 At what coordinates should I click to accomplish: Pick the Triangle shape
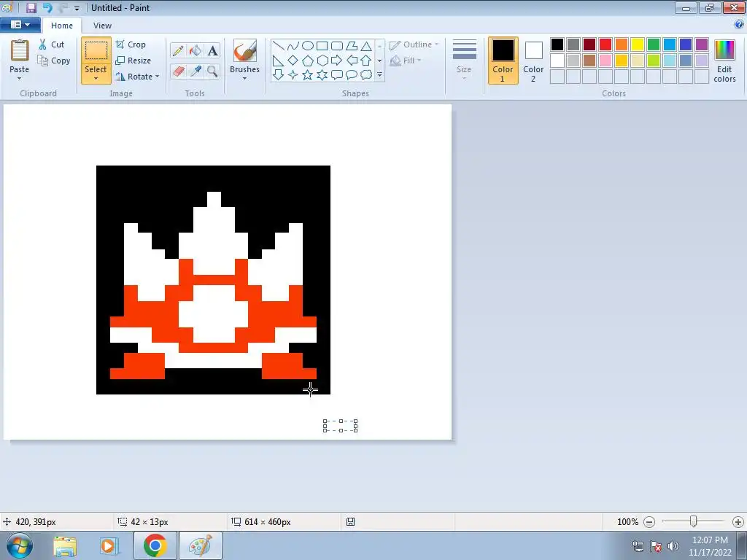(x=366, y=46)
